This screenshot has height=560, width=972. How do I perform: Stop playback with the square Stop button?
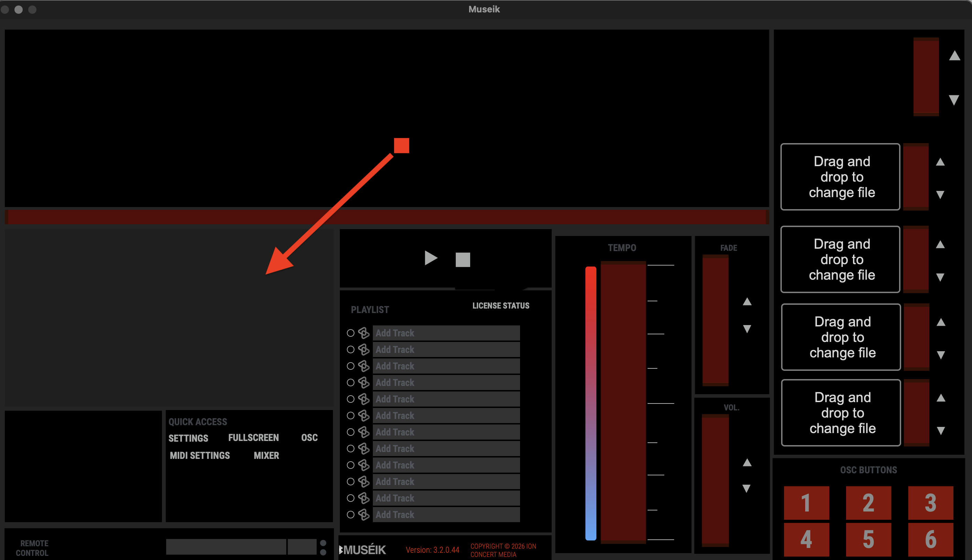tap(463, 260)
